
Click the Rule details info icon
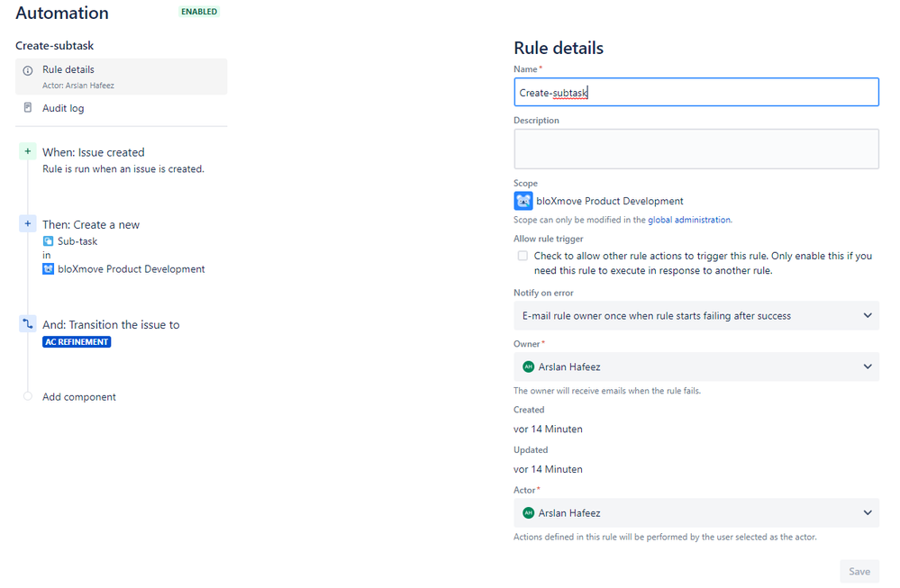pyautogui.click(x=28, y=70)
